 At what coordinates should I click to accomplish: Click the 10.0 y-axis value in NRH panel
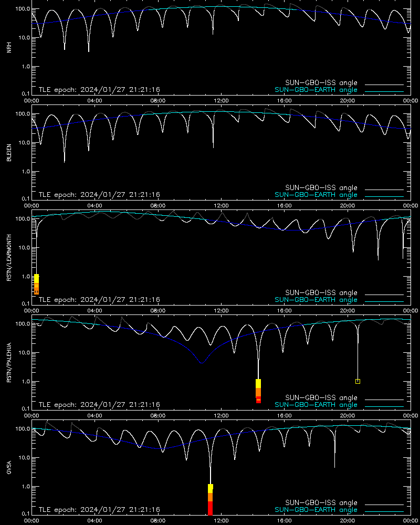(x=24, y=38)
